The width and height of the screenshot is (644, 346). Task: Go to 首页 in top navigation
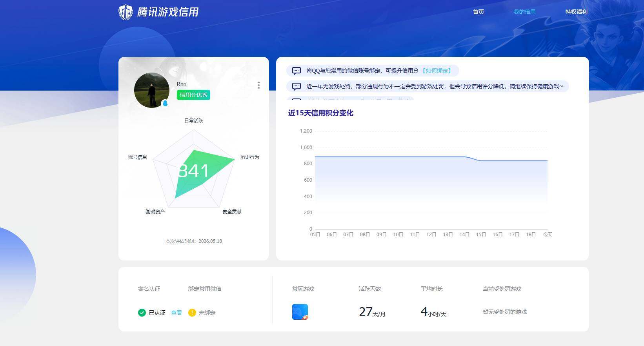pyautogui.click(x=478, y=12)
